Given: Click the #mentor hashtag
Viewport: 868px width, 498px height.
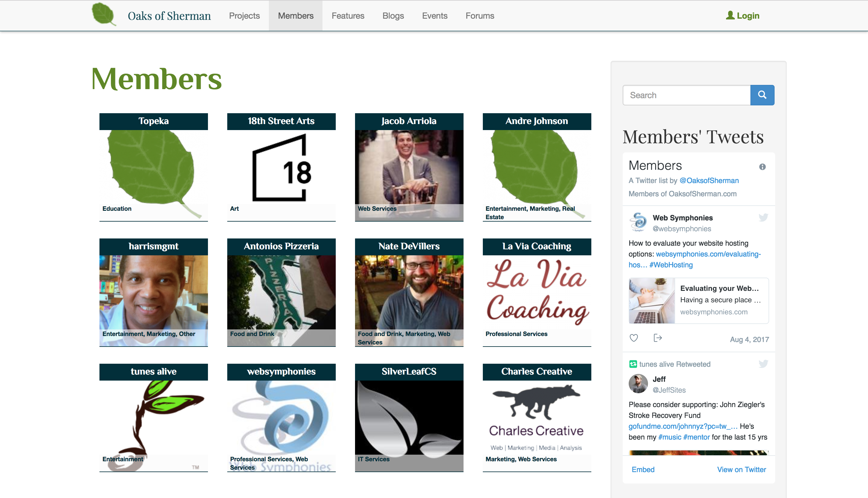Looking at the screenshot, I should coord(696,437).
